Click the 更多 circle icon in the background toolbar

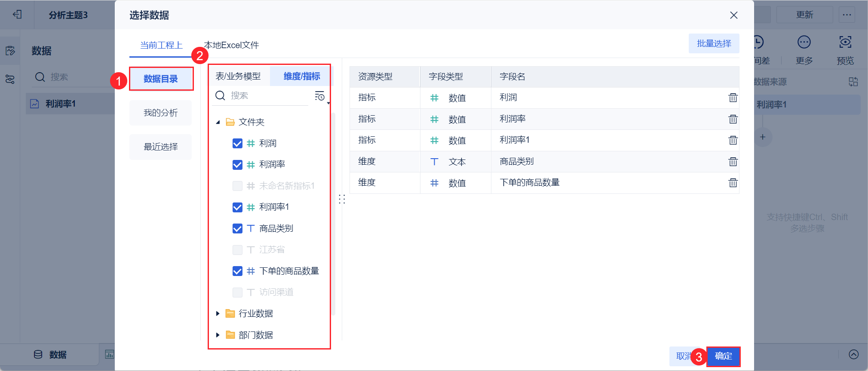[804, 42]
